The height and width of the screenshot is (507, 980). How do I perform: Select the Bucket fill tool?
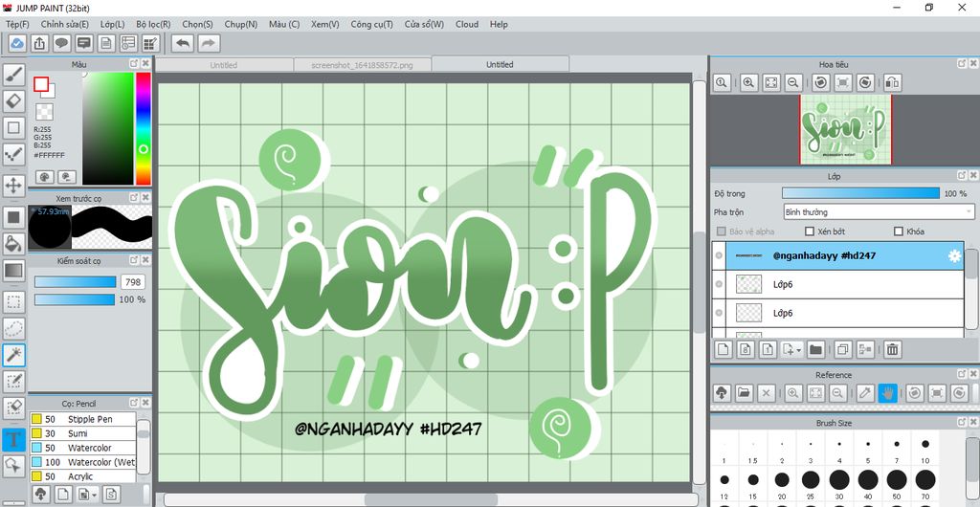[x=13, y=242]
